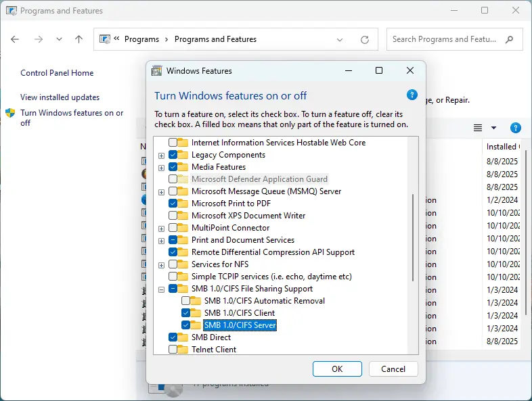Screen dimensions: 532x401
Task: Toggle the Print and Document Services checkbox
Action: click(173, 240)
